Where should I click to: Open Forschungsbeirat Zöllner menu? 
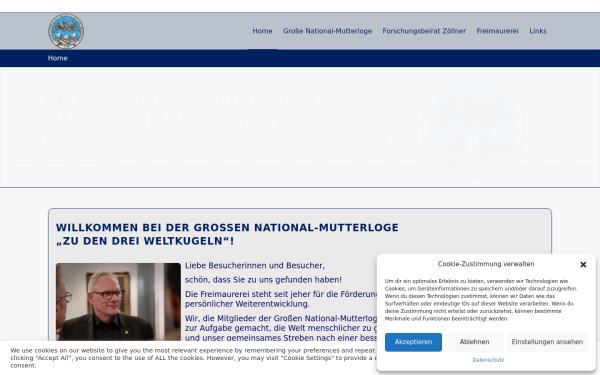424,31
